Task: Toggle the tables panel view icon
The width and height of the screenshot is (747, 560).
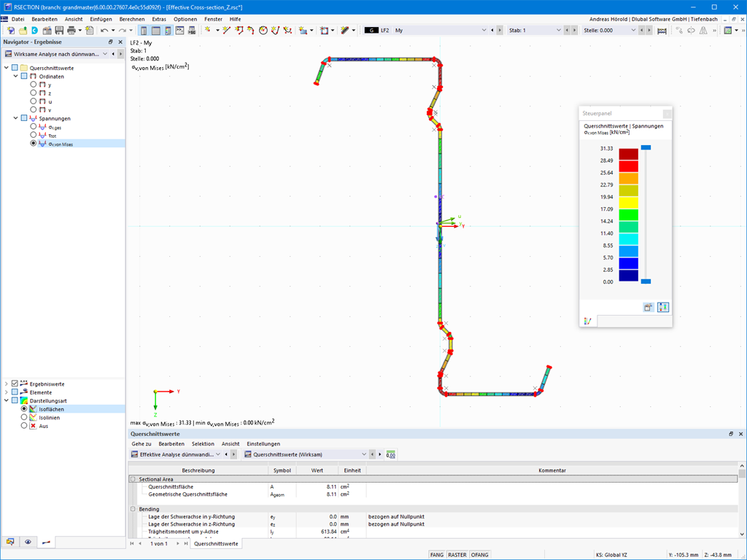Action: coord(156,31)
